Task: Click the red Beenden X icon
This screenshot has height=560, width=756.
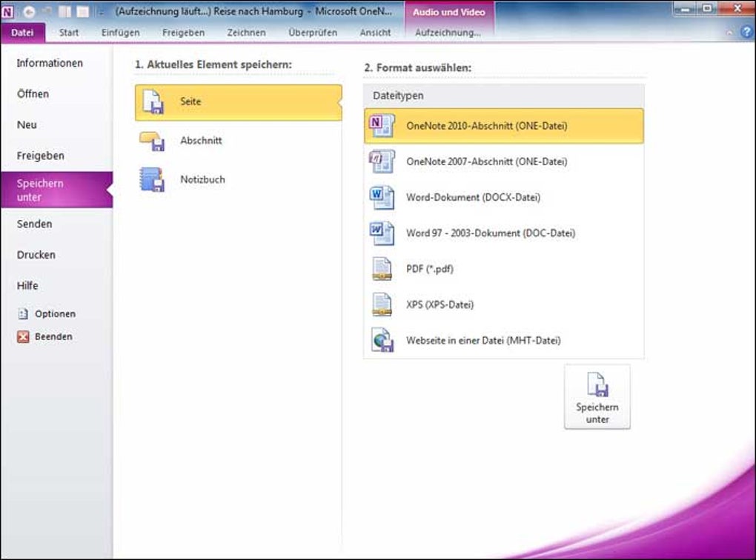Action: [23, 336]
